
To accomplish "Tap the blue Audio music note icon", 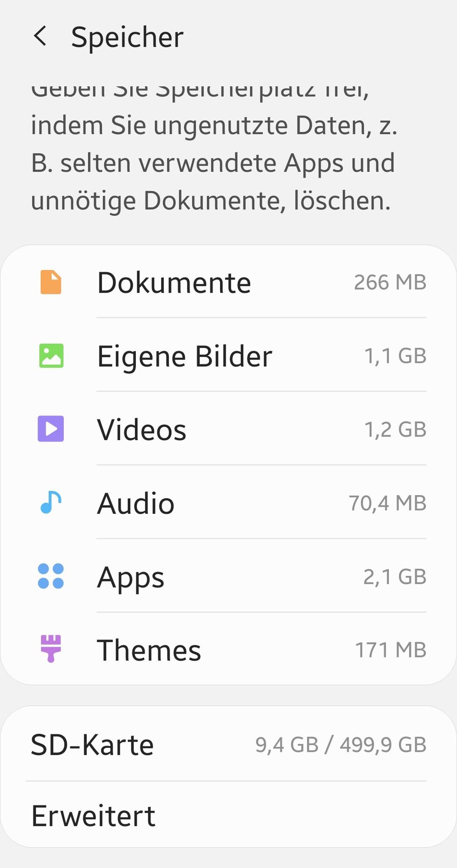I will (51, 503).
